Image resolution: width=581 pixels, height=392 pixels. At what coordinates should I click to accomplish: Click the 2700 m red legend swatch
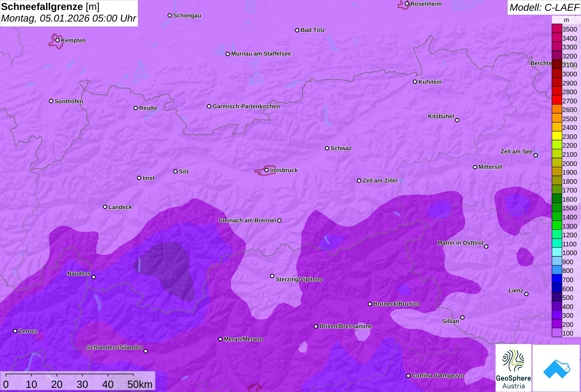coord(557,101)
